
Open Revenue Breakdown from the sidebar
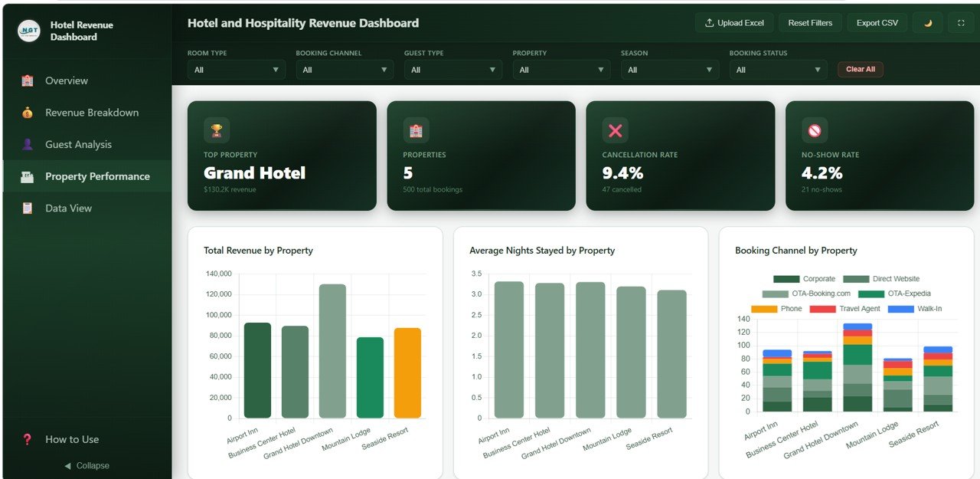92,112
